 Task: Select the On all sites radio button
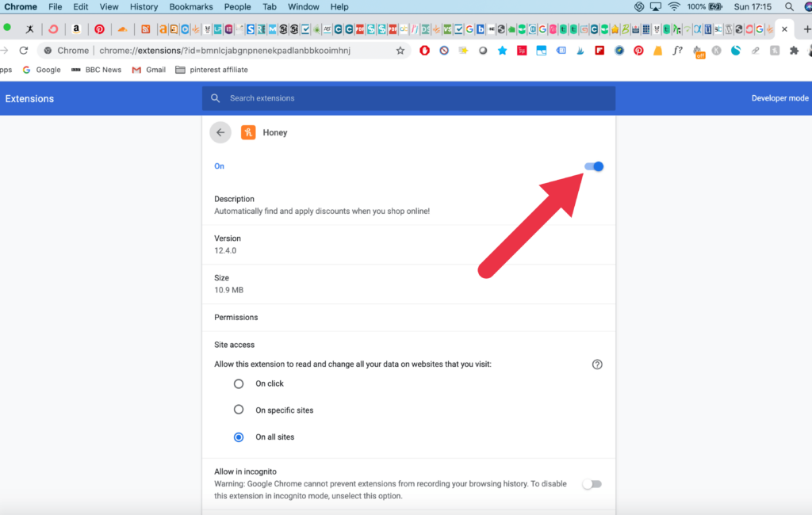[x=238, y=437]
